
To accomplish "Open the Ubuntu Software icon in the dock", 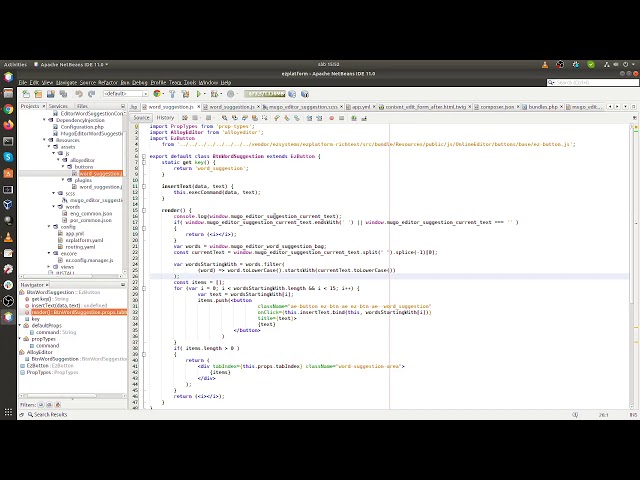I will pyautogui.click(x=8, y=173).
